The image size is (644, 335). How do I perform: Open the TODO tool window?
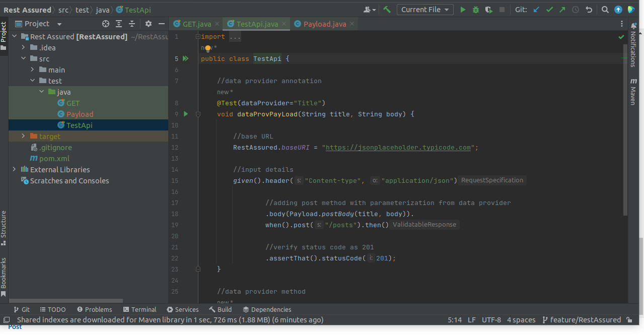pyautogui.click(x=52, y=309)
